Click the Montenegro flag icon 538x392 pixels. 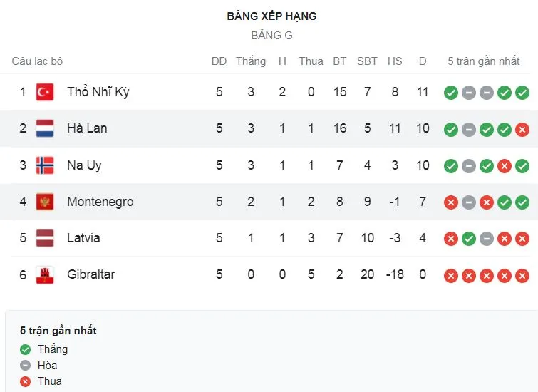pyautogui.click(x=45, y=202)
